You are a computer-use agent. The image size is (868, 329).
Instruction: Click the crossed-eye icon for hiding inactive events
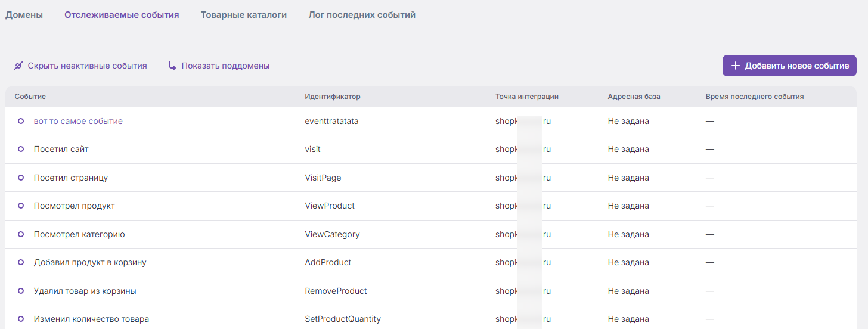pos(18,66)
